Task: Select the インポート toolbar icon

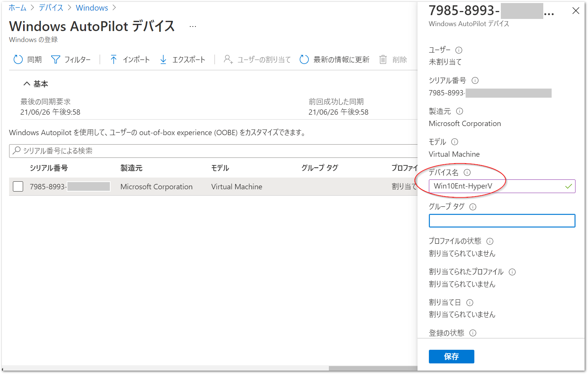Action: pyautogui.click(x=113, y=59)
